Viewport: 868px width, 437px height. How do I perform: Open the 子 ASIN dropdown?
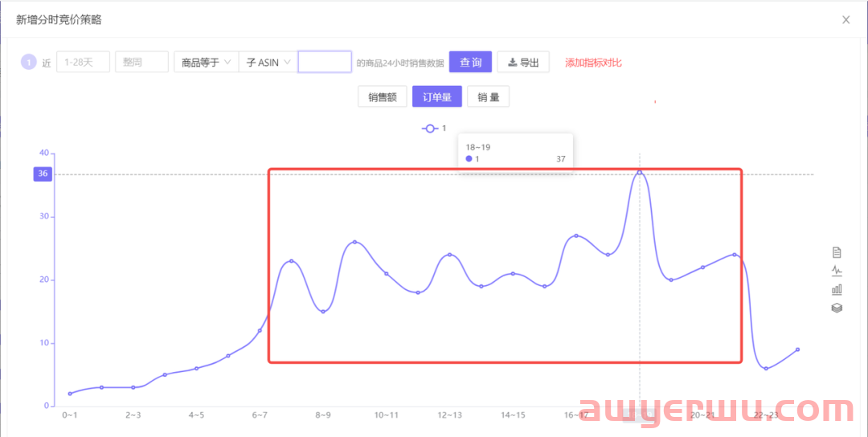268,62
